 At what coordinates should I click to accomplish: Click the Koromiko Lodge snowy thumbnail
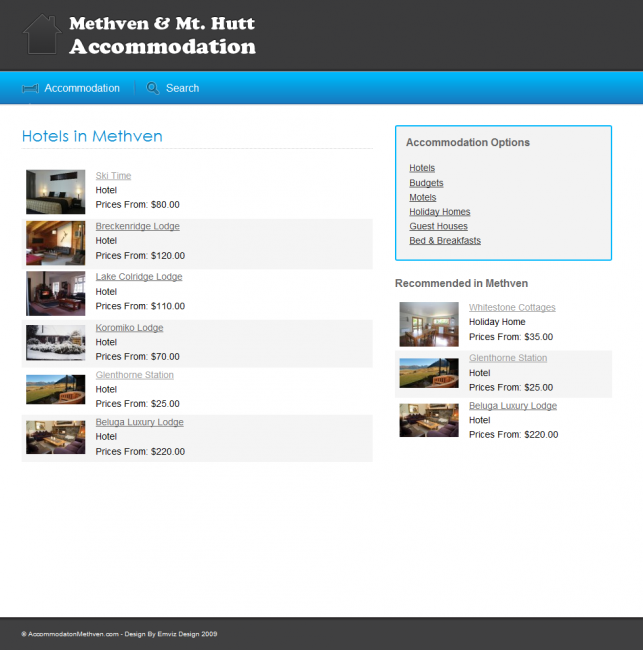(x=56, y=342)
